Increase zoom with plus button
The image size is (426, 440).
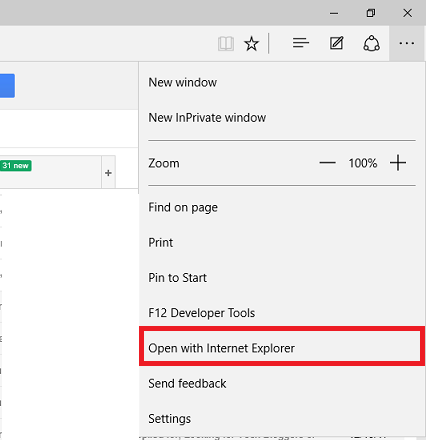398,163
